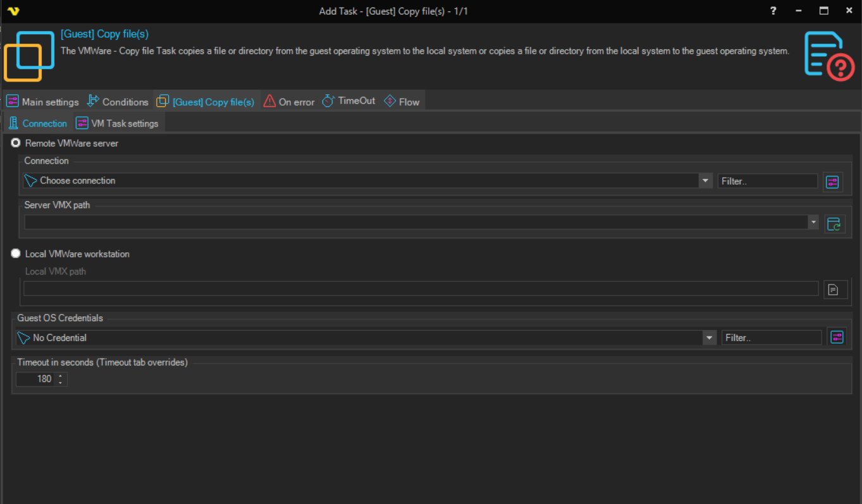
Task: Maximize the Add Task window
Action: (823, 11)
